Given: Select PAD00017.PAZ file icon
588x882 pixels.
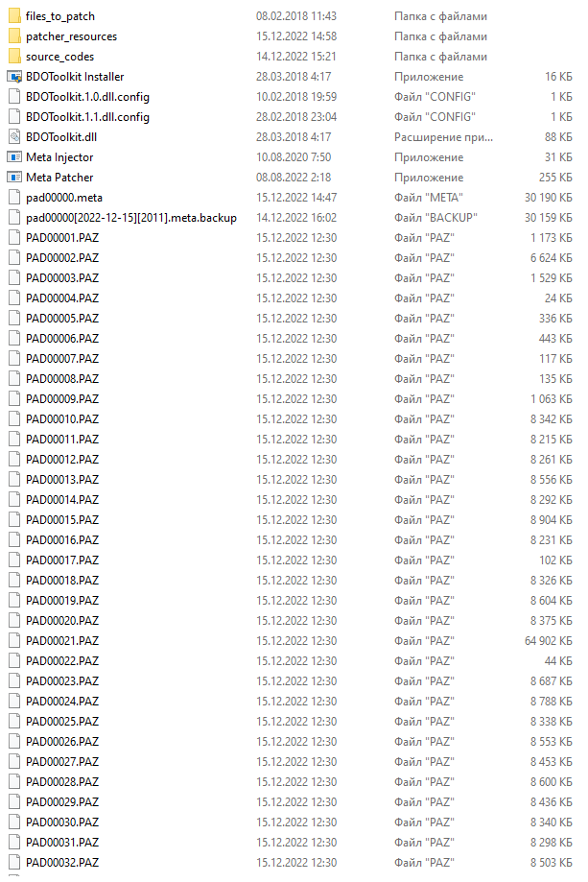Looking at the screenshot, I should pos(14,560).
